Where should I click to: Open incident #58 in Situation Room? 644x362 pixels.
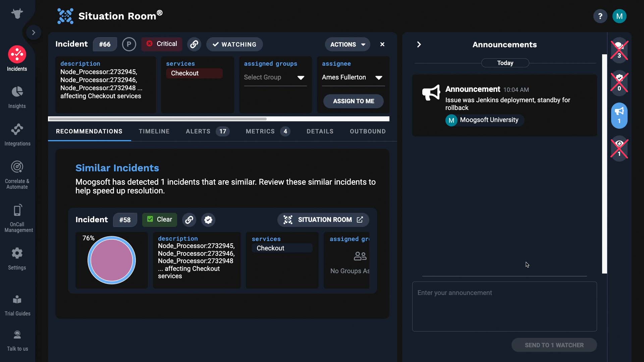[x=323, y=220]
